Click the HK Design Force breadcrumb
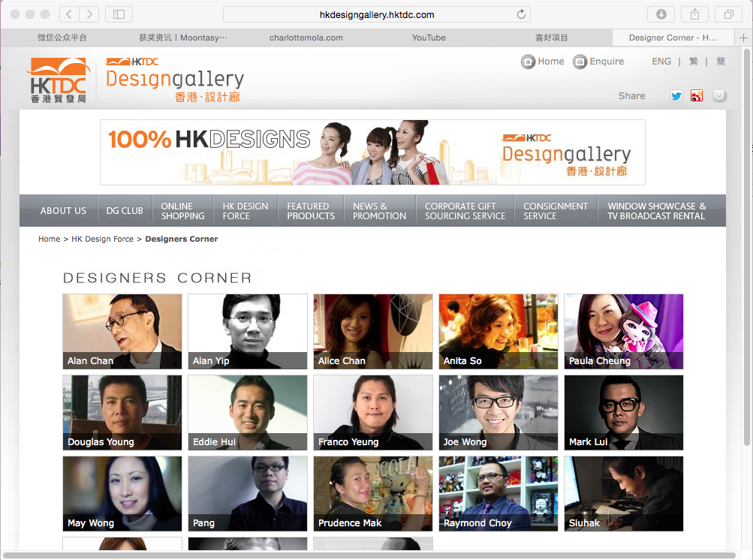The height and width of the screenshot is (560, 753). (102, 239)
